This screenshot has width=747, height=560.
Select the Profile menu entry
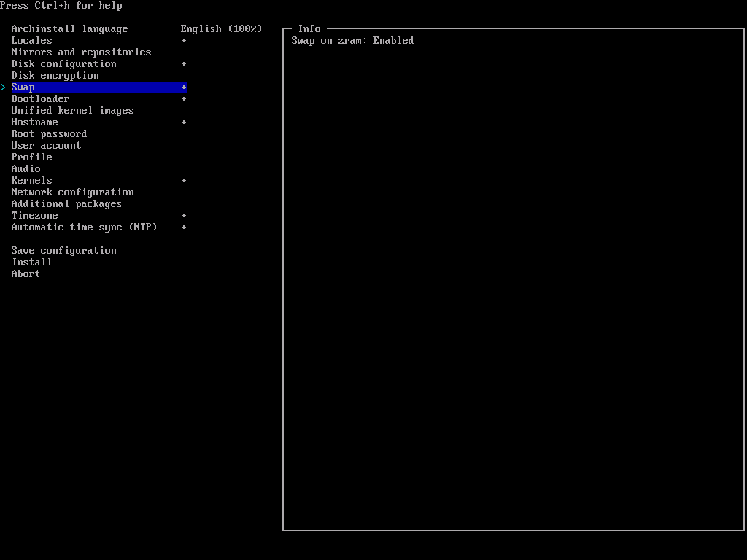click(x=31, y=157)
